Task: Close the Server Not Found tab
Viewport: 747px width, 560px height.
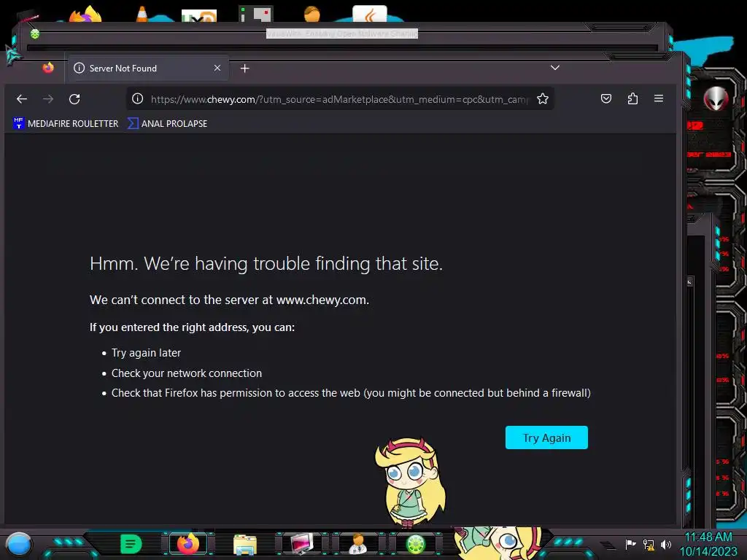Action: [217, 68]
